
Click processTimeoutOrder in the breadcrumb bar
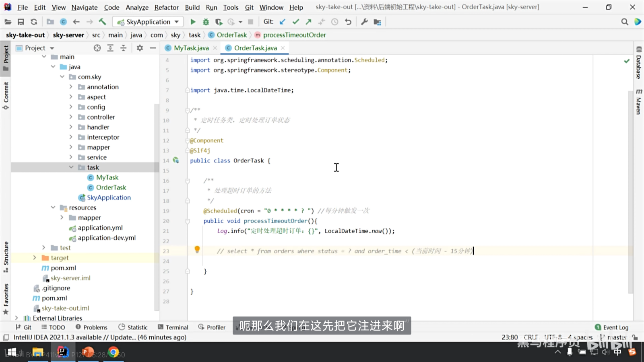pos(294,35)
